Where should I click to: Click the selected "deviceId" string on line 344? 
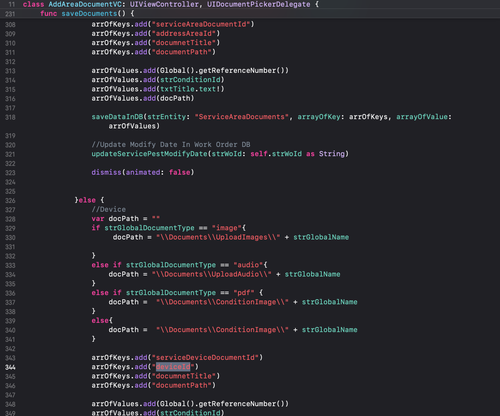point(173,367)
